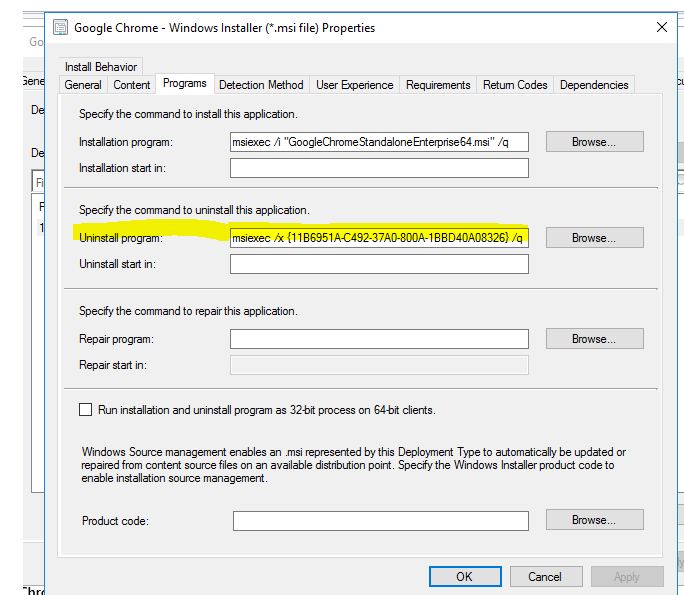
Task: Select the Programs tab
Action: (x=185, y=83)
